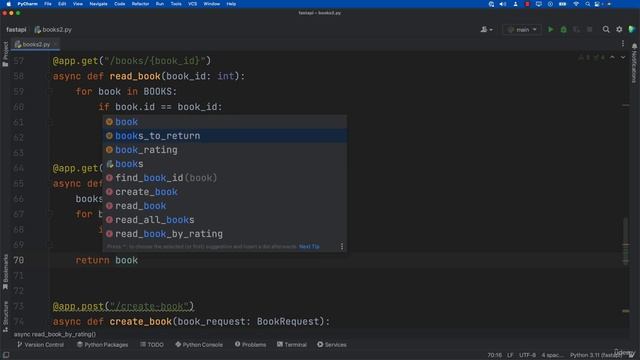Open Python 3.11 interpreter selector
This screenshot has width=640, height=360.
pos(596,355)
